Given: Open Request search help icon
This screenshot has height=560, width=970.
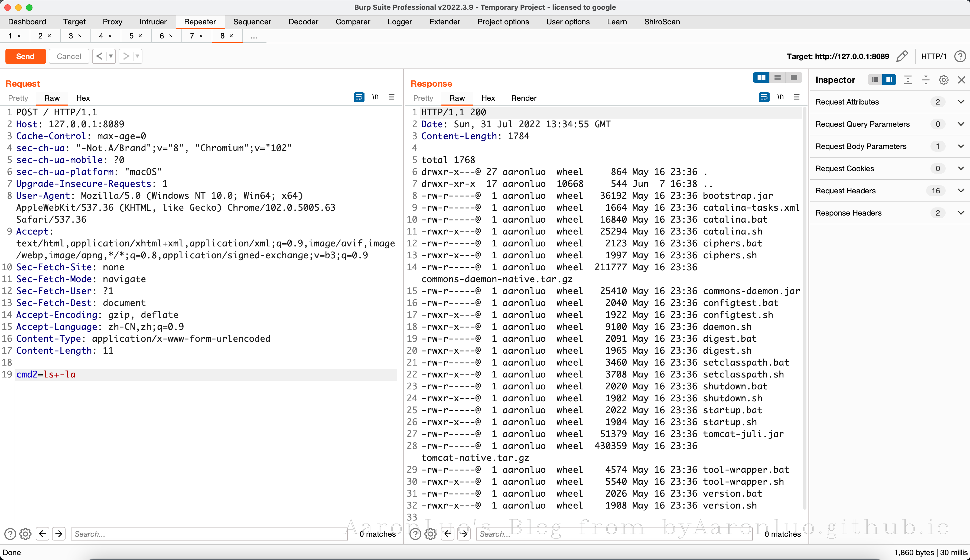Looking at the screenshot, I should tap(10, 534).
